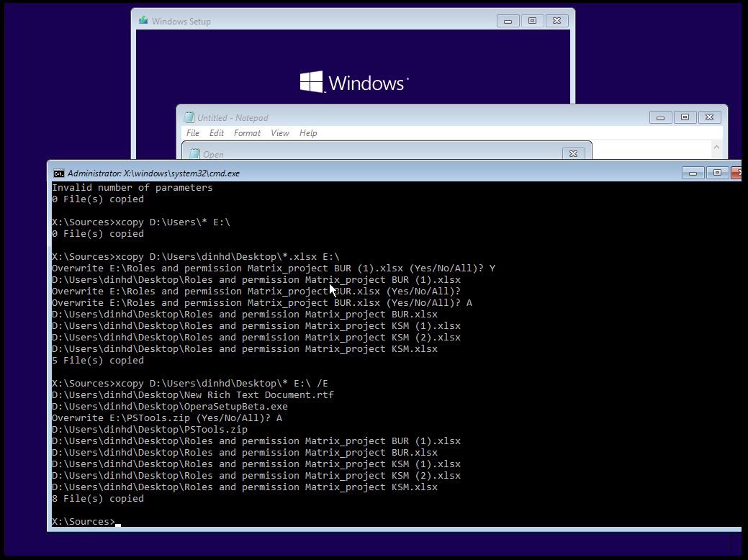Viewport: 748px width, 560px height.
Task: Minimize the Windows Setup window
Action: point(508,21)
